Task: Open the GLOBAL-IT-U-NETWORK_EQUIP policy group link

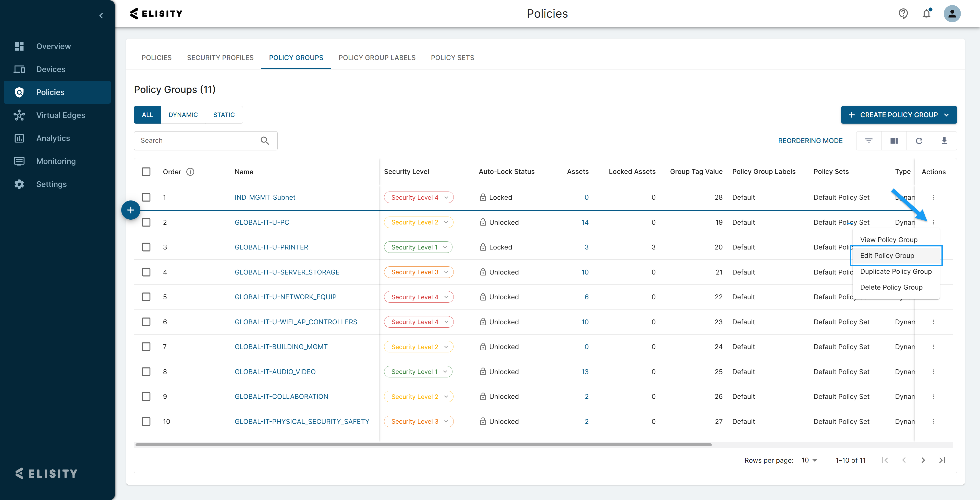Action: tap(285, 297)
